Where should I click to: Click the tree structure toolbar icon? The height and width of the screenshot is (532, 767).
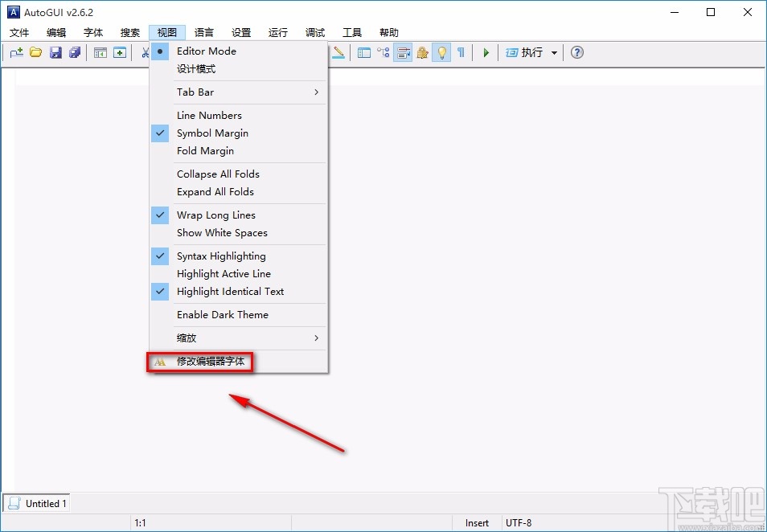(x=383, y=52)
